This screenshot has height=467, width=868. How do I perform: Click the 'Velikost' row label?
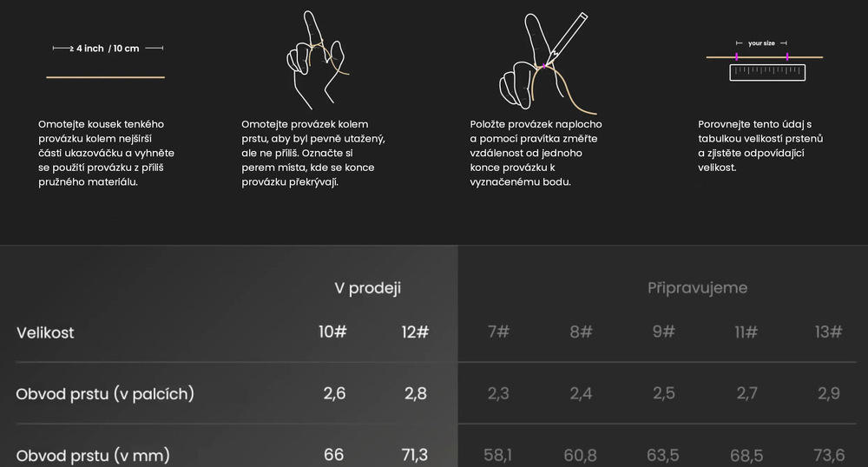(45, 332)
